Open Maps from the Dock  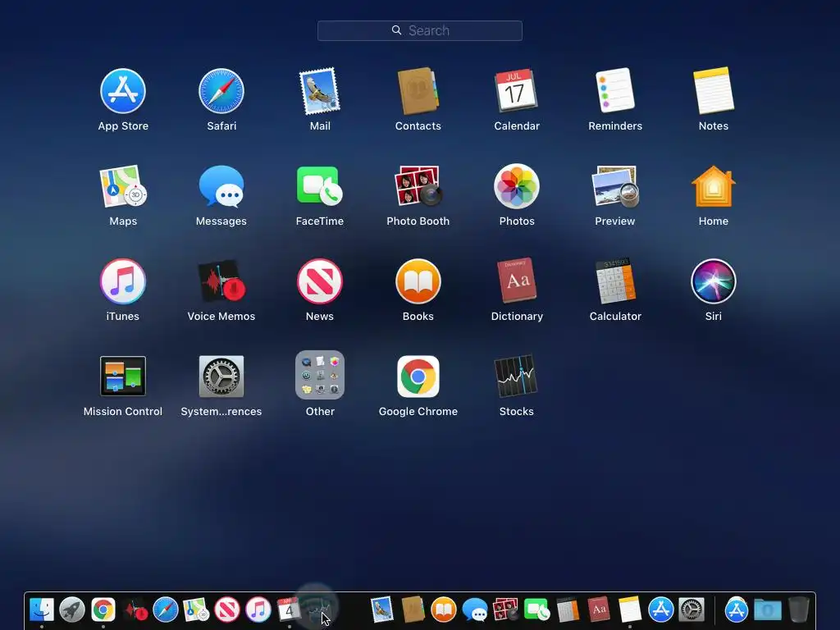[x=196, y=609]
